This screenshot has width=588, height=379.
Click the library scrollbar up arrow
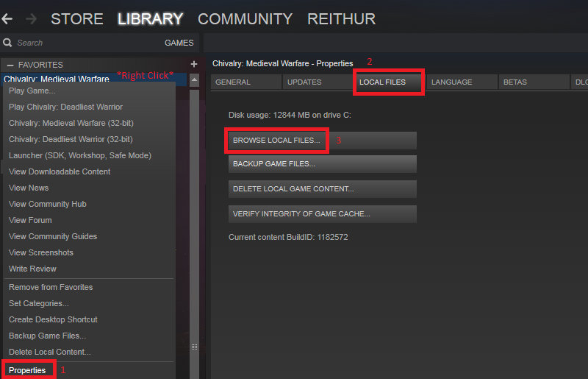point(194,80)
